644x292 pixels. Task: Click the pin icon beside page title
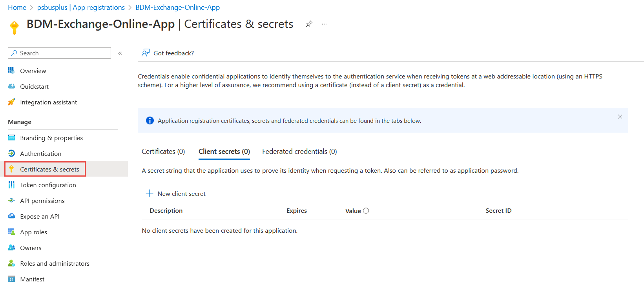309,24
